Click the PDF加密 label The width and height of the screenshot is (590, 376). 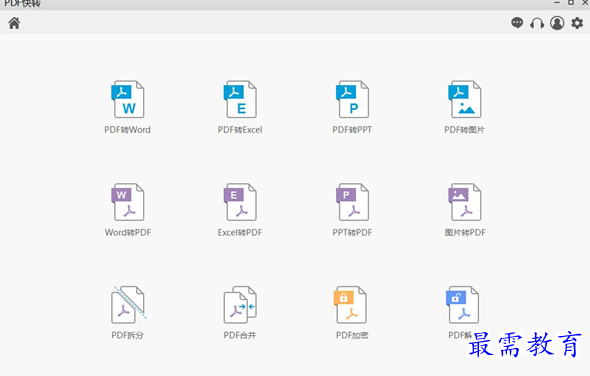coord(352,335)
